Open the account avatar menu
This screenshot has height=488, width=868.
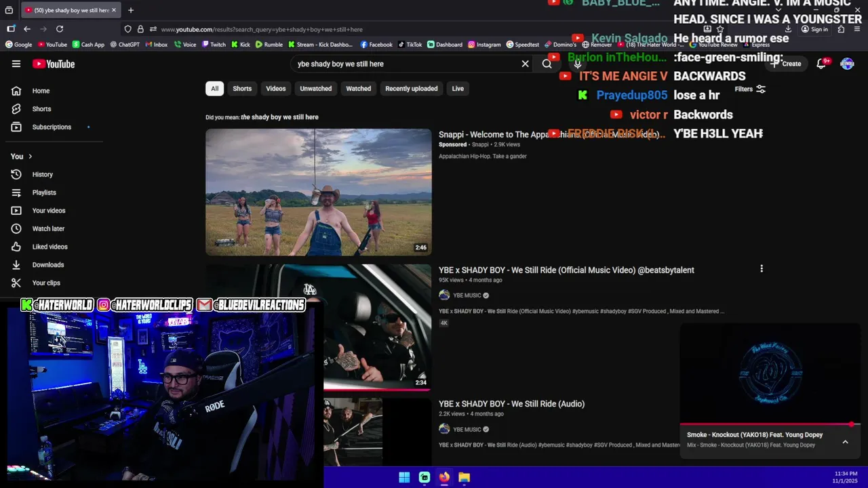[847, 64]
